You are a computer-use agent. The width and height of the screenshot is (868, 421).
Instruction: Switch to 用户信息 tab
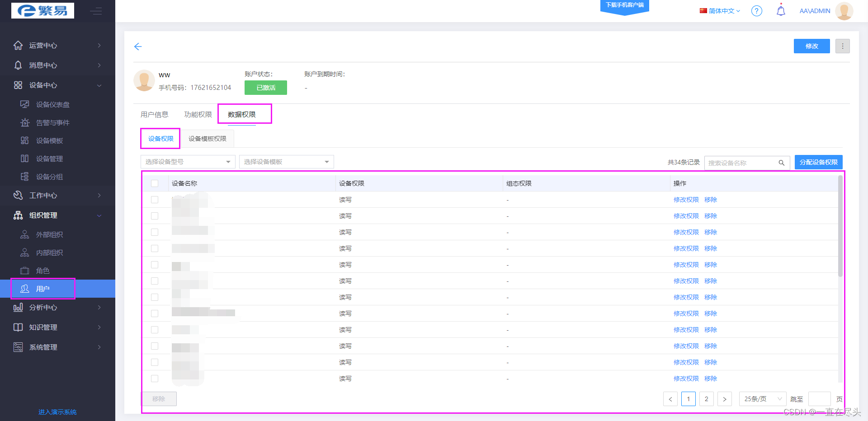click(x=155, y=114)
